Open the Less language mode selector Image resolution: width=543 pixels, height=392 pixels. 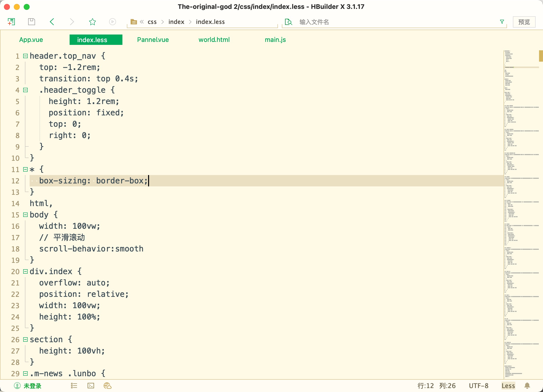coord(508,386)
